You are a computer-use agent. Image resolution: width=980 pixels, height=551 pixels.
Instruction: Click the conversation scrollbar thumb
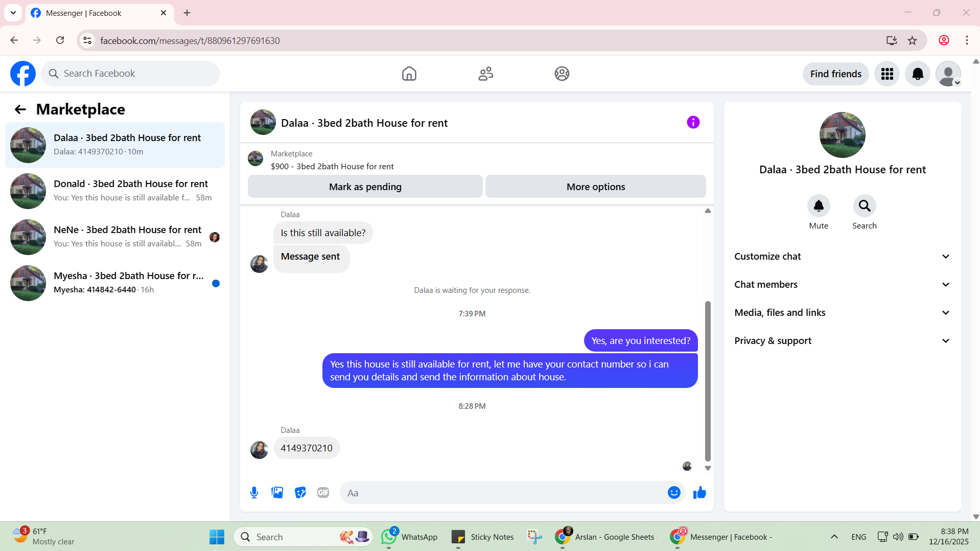(x=708, y=381)
